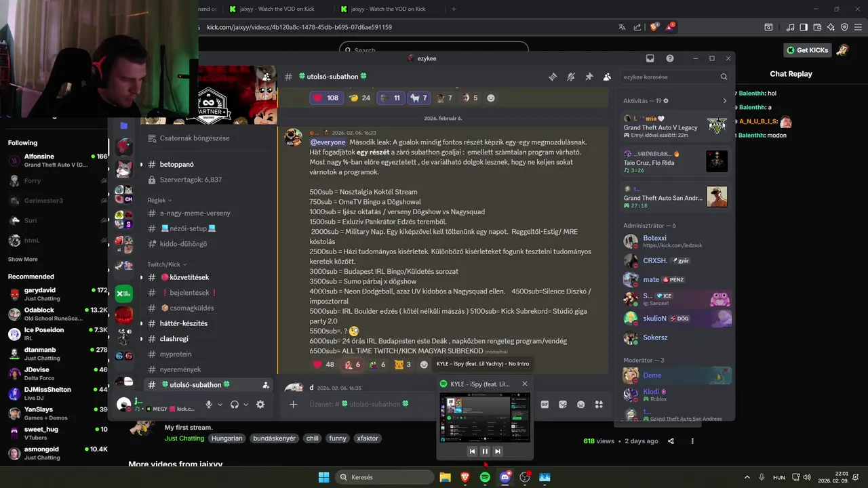Open Brave Leo AI sparkle icon
The width and height of the screenshot is (868, 488).
tap(831, 27)
